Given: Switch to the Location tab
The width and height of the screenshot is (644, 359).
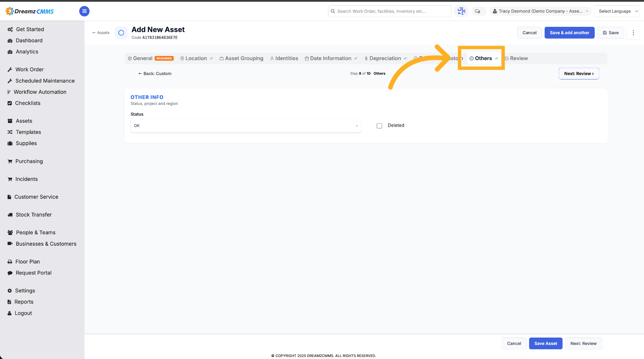Looking at the screenshot, I should coord(197,58).
